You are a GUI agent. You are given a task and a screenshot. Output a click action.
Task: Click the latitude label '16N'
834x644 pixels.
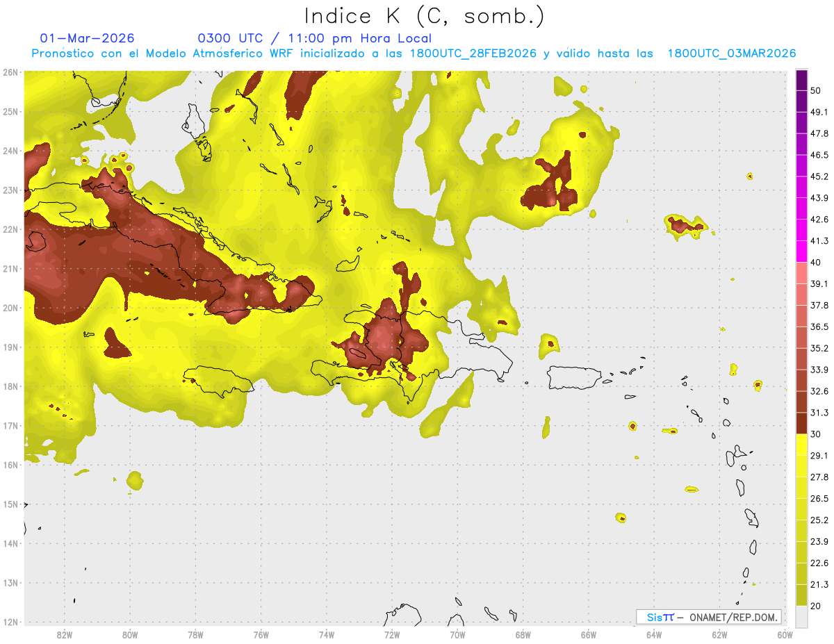point(10,465)
